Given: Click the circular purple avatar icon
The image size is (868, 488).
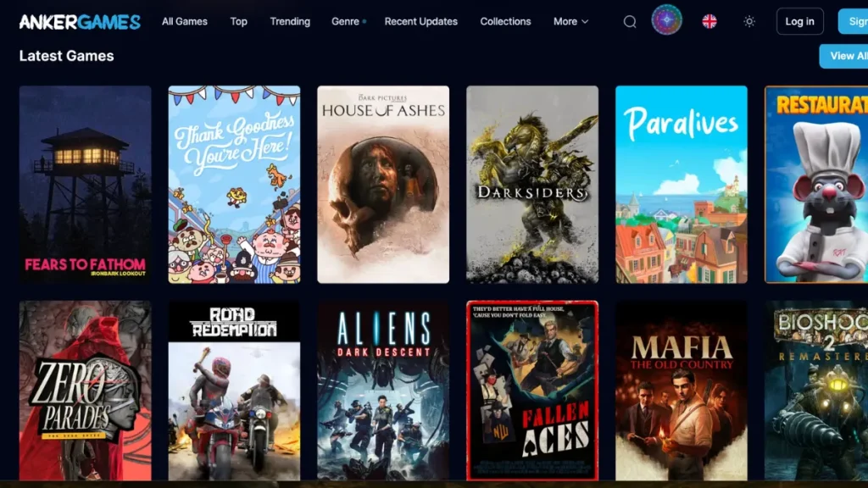Looking at the screenshot, I should pos(666,20).
